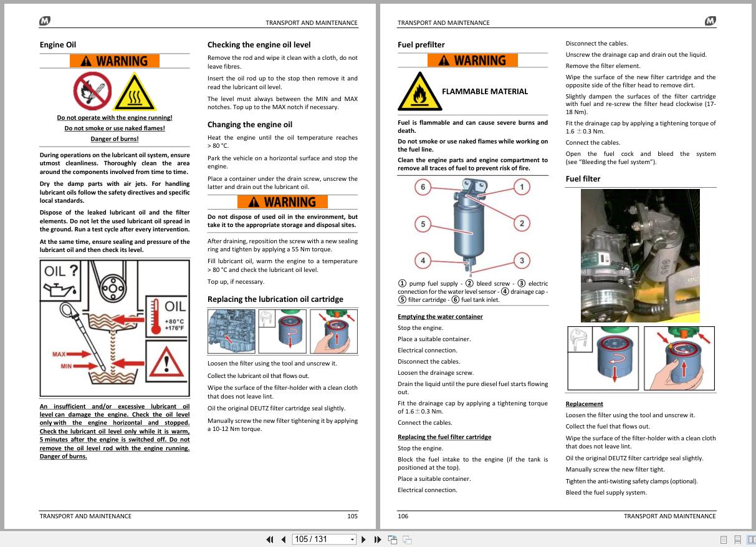The height and width of the screenshot is (547, 756).
Task: Click the 'Fuel filter' heading
Action: click(x=583, y=179)
